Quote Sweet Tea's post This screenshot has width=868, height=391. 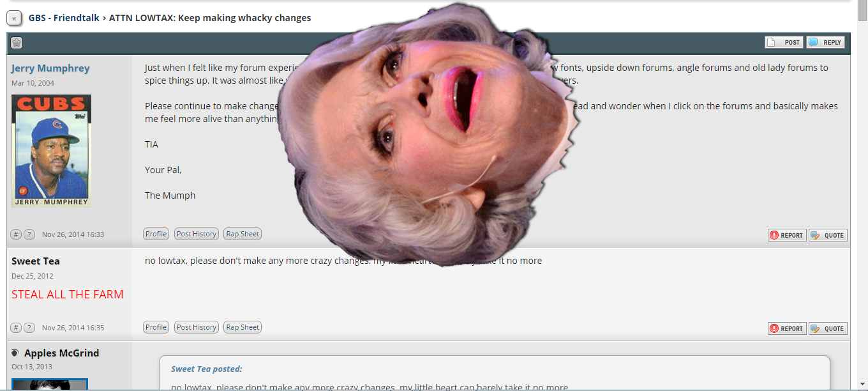point(828,328)
